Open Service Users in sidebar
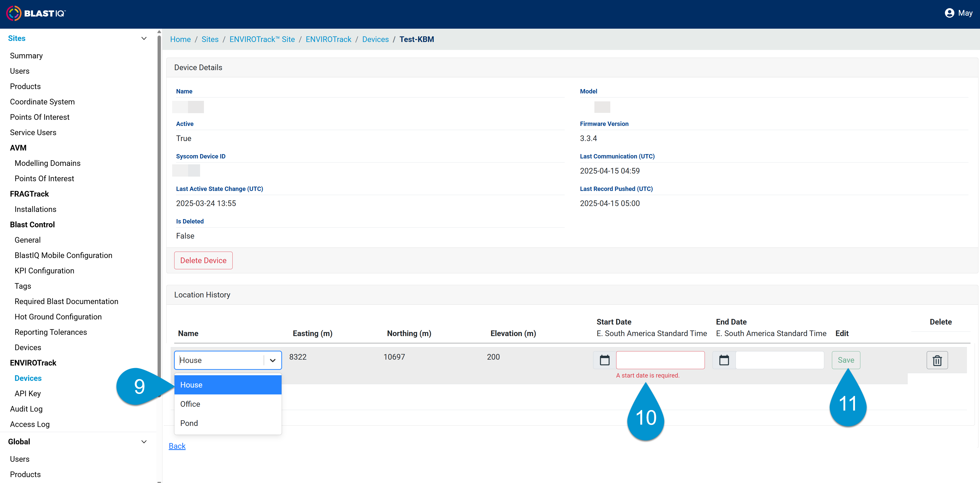Screen dimensions: 980x483 (x=33, y=132)
